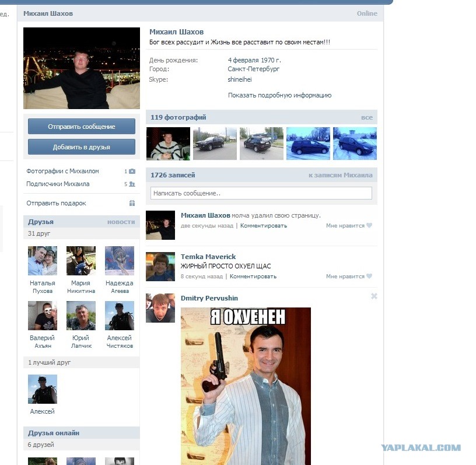This screenshot has height=465, width=476.
Task: Like Михаил Шахов's post with heart icon
Action: pos(369,226)
